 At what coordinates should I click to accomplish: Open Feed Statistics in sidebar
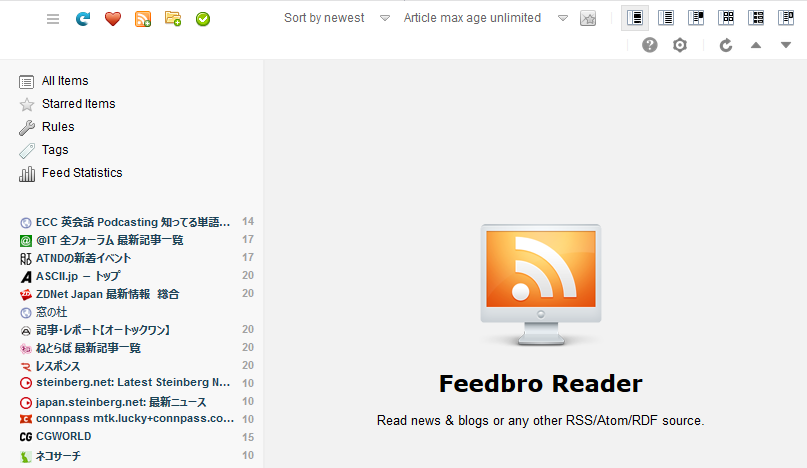click(82, 173)
